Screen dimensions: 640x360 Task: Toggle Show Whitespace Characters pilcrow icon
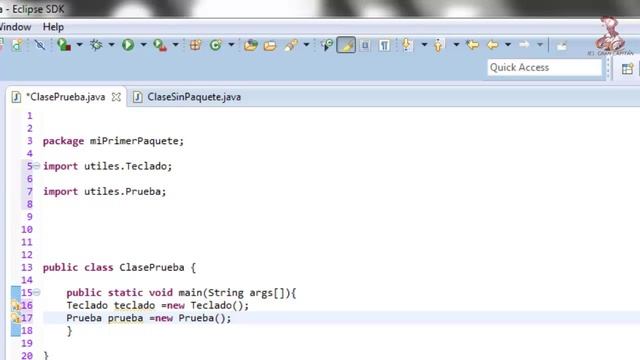click(x=384, y=45)
